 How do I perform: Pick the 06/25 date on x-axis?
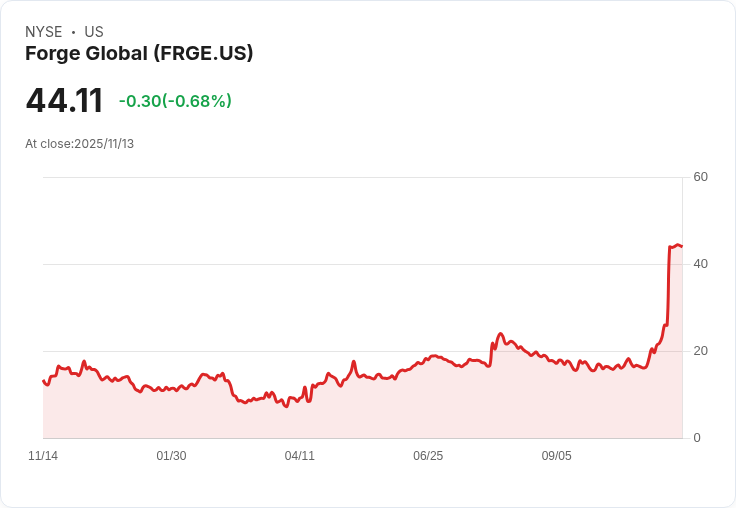[428, 456]
